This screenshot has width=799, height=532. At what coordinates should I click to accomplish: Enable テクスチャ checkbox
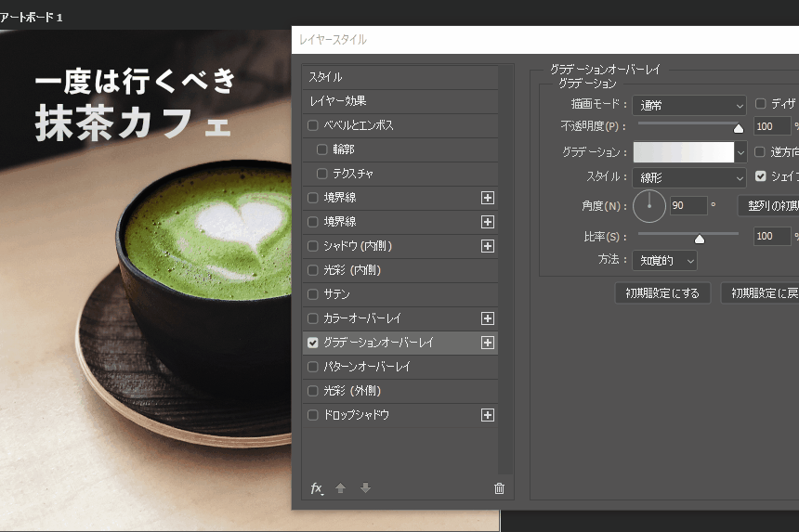pos(322,174)
